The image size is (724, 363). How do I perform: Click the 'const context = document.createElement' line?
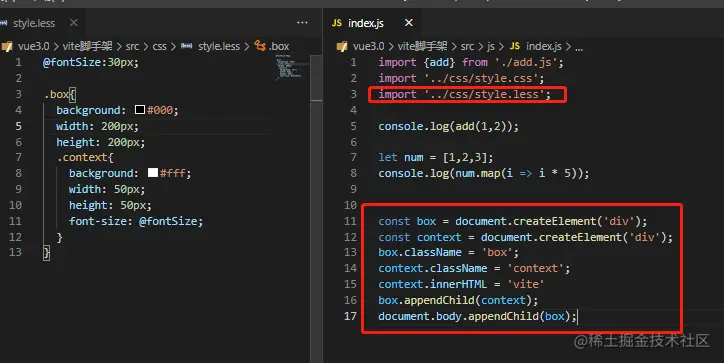pyautogui.click(x=525, y=237)
